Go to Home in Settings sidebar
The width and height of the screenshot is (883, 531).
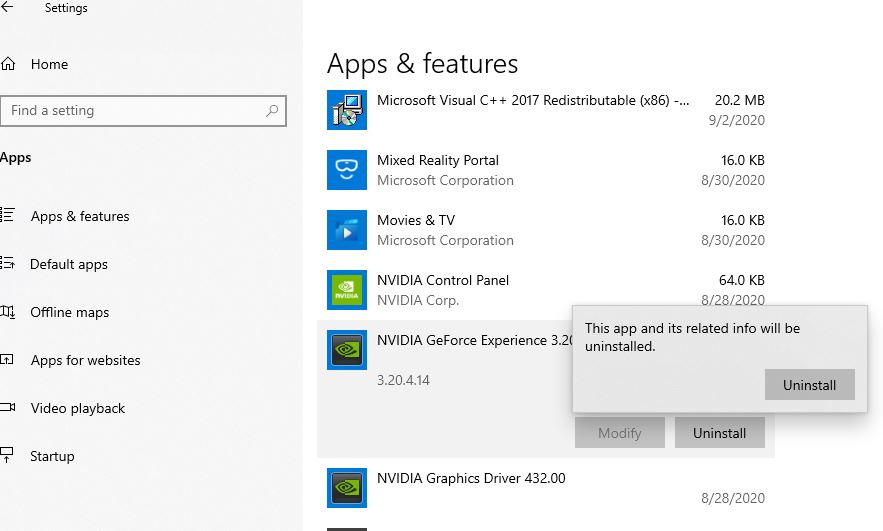click(49, 64)
